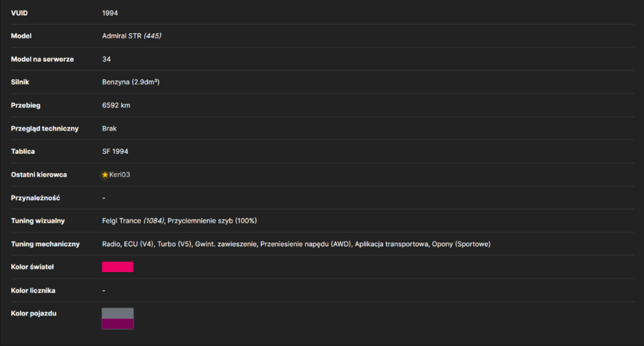Screen dimensions: 644x346
Task: Click the Tablica label
Action: 23,151
